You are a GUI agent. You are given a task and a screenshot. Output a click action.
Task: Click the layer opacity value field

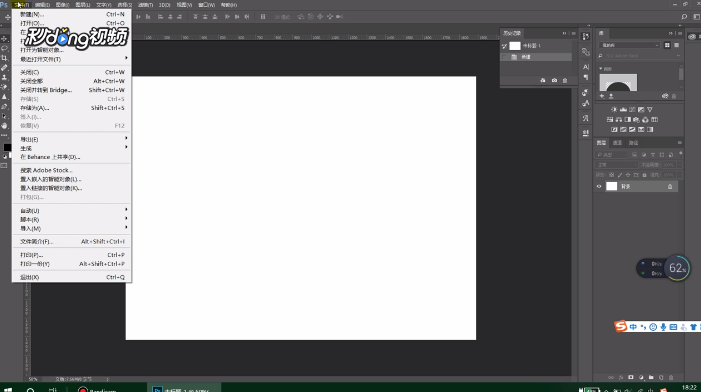pos(669,164)
